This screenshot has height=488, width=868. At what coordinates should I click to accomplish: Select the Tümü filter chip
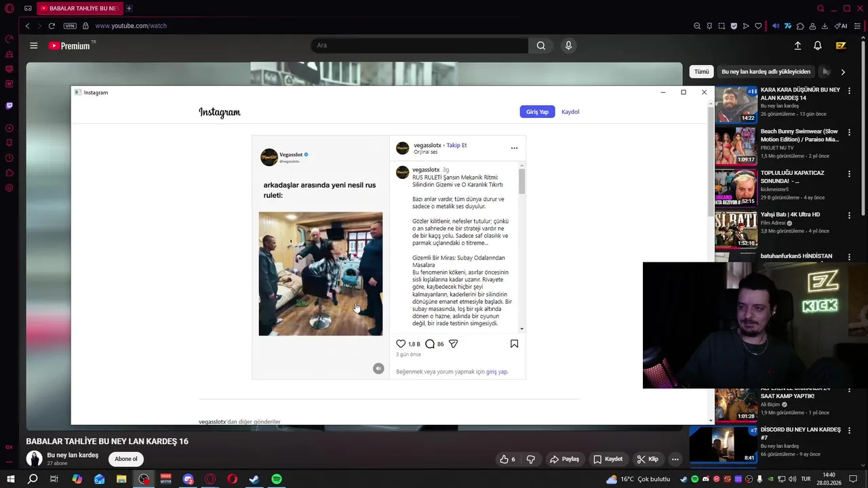[701, 71]
